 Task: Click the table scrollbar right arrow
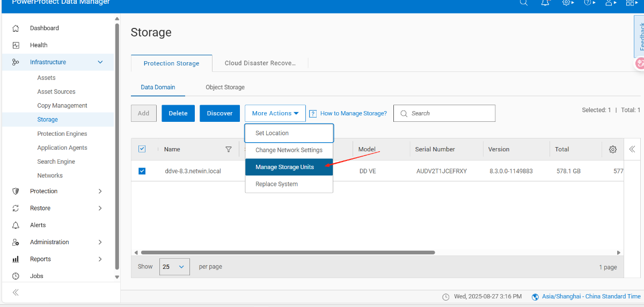tap(619, 252)
